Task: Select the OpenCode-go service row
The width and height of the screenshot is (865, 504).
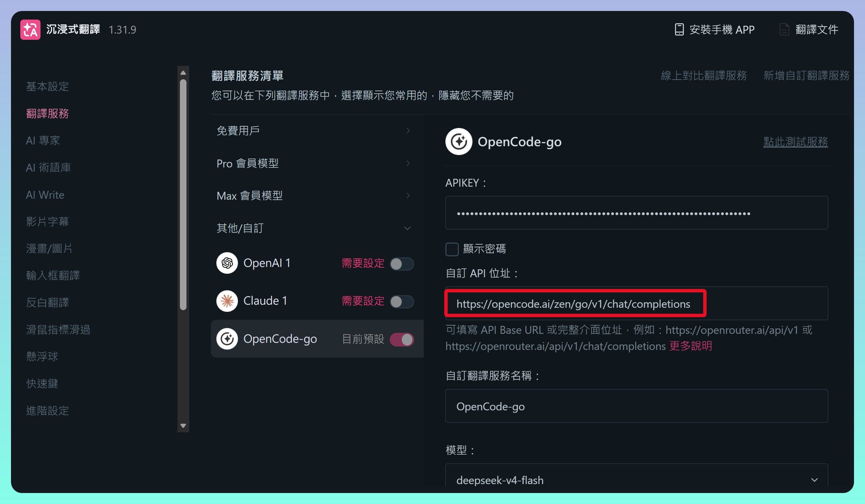Action: 317,339
